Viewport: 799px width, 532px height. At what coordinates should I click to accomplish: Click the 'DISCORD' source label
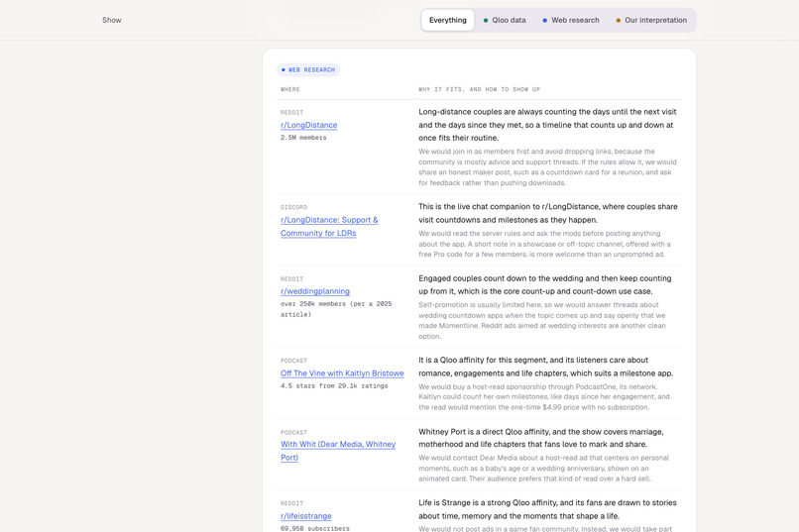click(x=293, y=208)
